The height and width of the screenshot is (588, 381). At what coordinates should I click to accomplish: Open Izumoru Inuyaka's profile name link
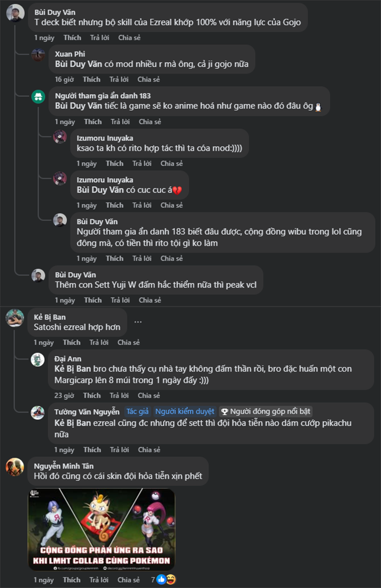click(105, 138)
